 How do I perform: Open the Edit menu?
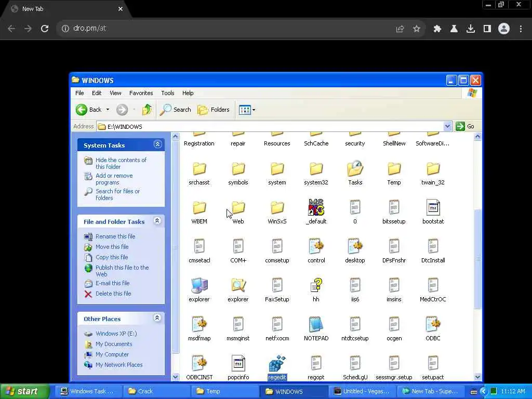coord(97,93)
